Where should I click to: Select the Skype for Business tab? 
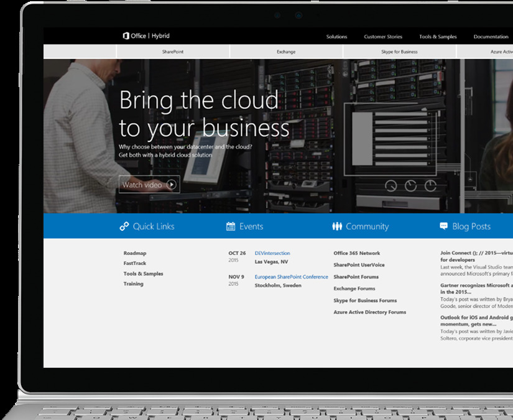[x=399, y=52]
